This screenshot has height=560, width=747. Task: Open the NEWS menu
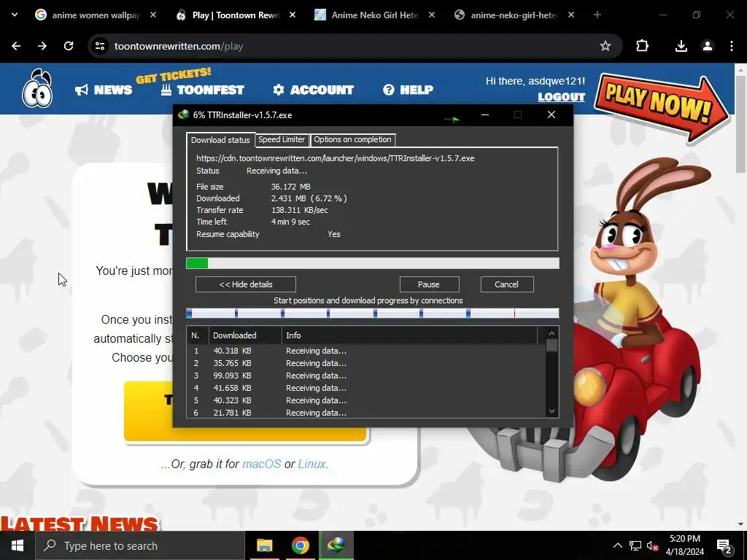point(104,90)
